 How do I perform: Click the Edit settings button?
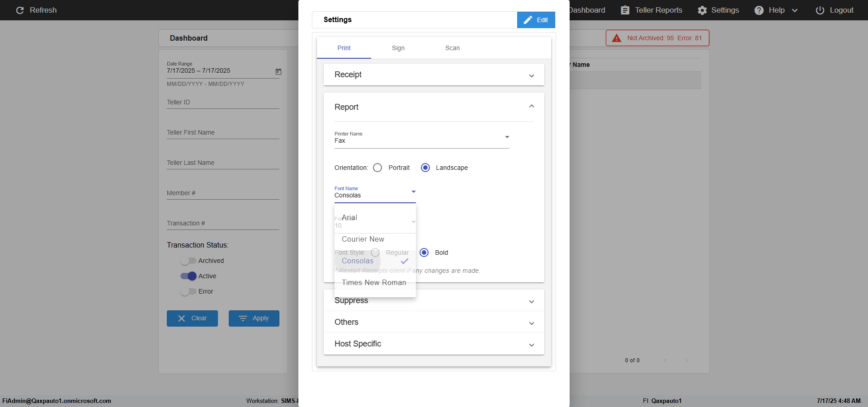point(536,20)
